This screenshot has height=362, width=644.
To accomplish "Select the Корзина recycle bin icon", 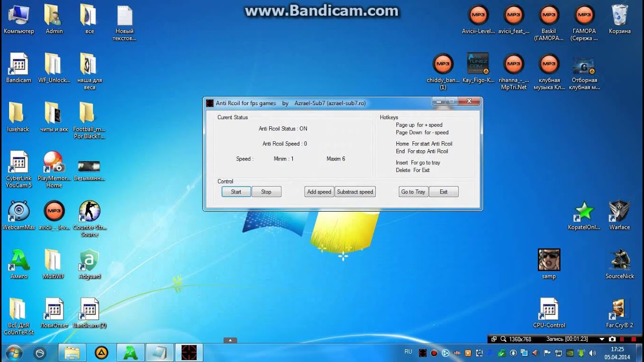I will [619, 20].
